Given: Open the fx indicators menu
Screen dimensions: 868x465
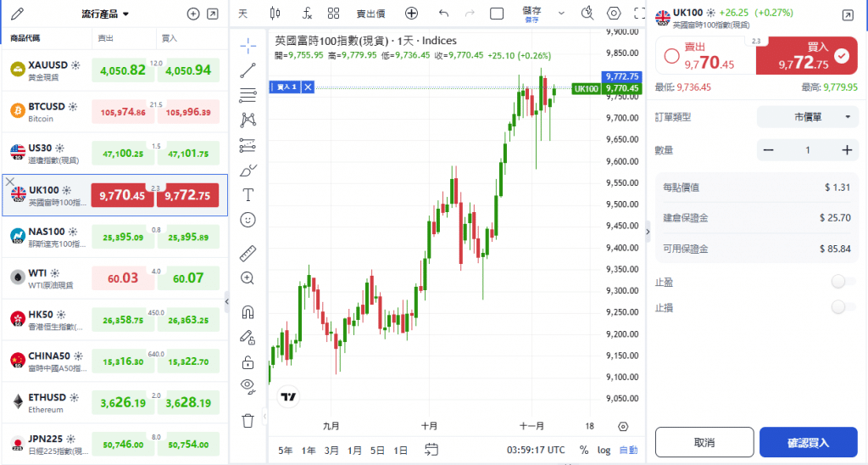Looking at the screenshot, I should [x=307, y=14].
